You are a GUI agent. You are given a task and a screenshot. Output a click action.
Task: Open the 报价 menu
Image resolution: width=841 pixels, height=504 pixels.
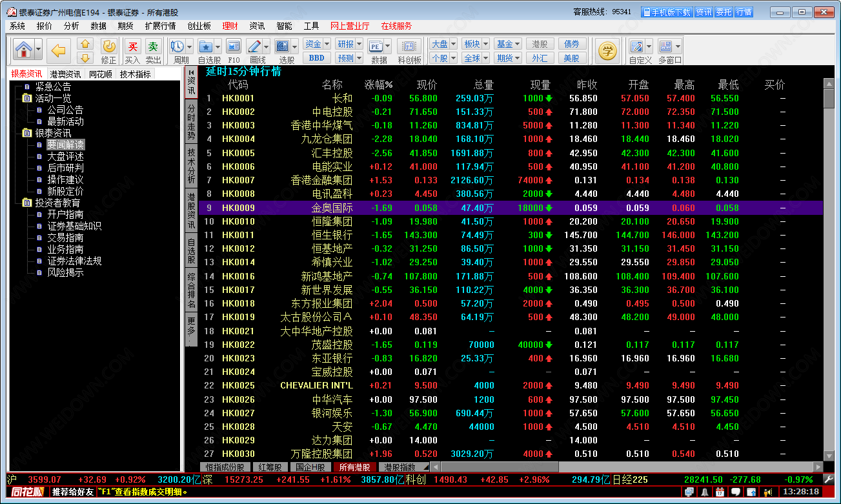45,26
